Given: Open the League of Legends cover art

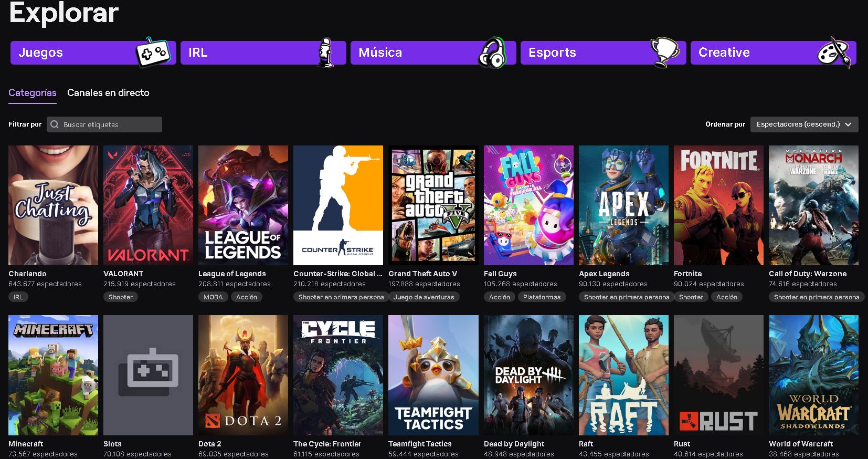Looking at the screenshot, I should tap(243, 205).
